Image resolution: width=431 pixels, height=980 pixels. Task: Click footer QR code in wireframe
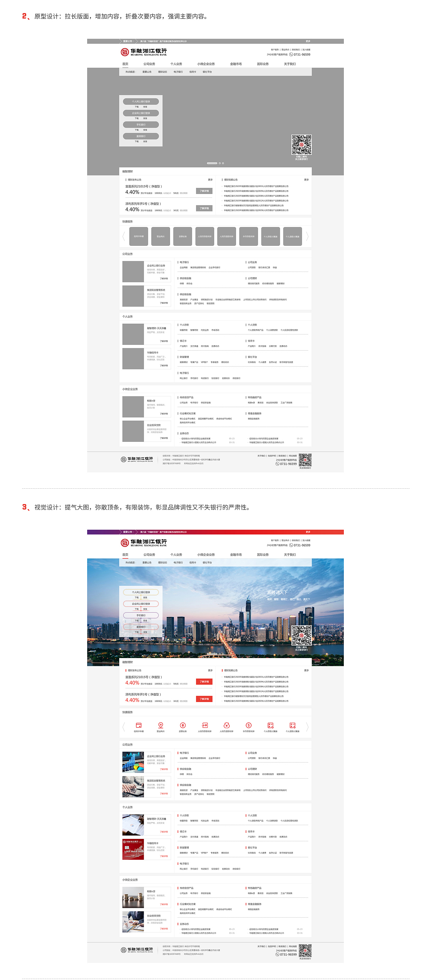point(305,460)
